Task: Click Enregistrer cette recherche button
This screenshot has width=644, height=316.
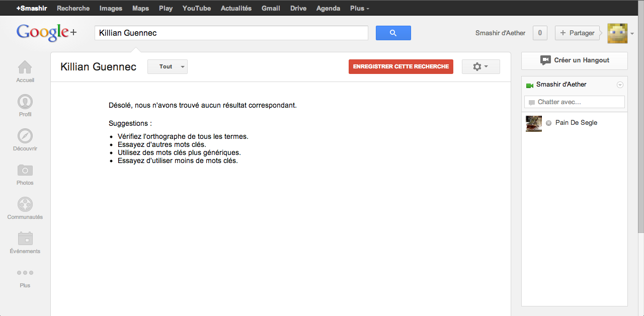Action: [400, 66]
